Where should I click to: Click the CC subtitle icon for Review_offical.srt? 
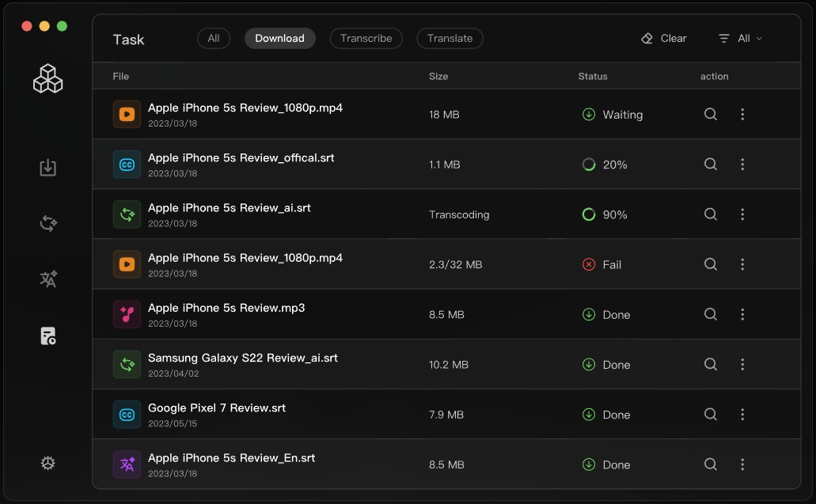[x=127, y=165]
